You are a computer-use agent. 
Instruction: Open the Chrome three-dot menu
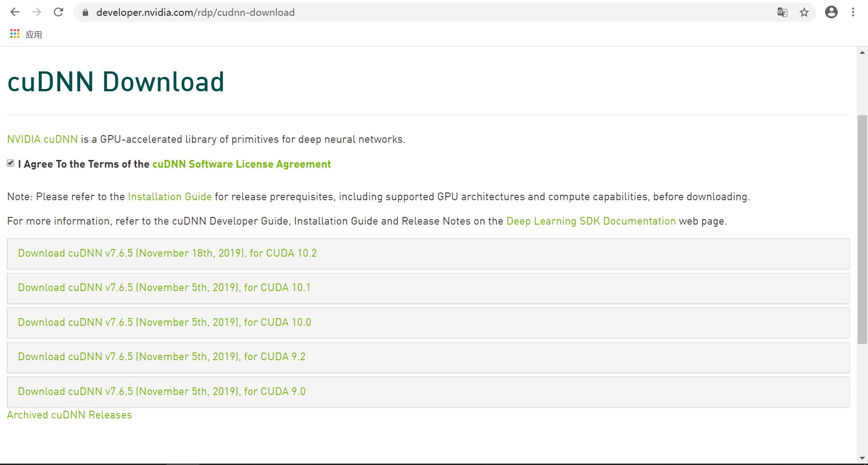tap(853, 12)
